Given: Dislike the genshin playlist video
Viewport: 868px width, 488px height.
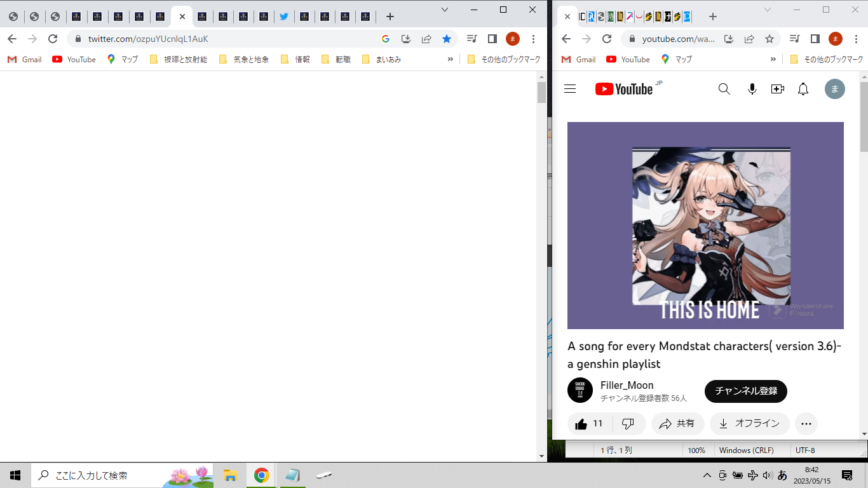Looking at the screenshot, I should click(628, 424).
